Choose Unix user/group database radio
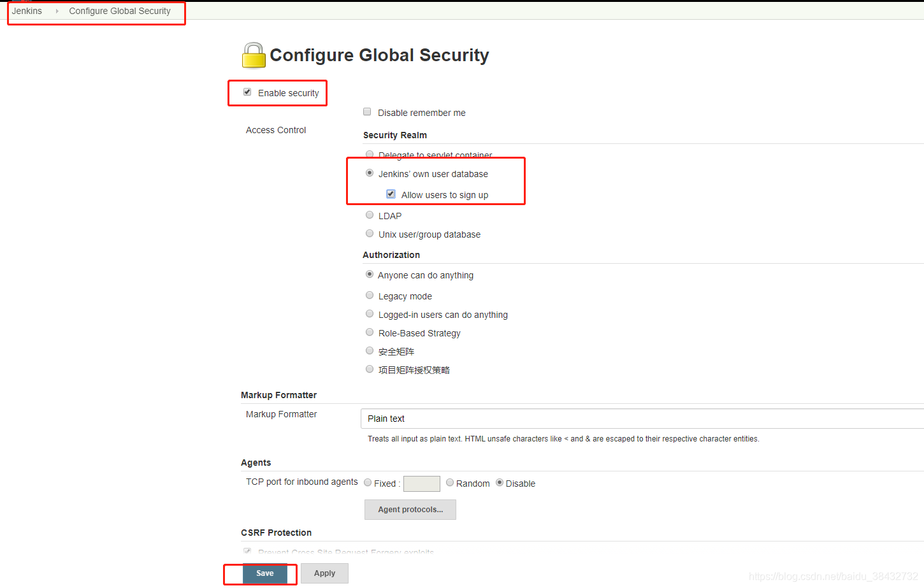The width and height of the screenshot is (924, 588). click(370, 234)
